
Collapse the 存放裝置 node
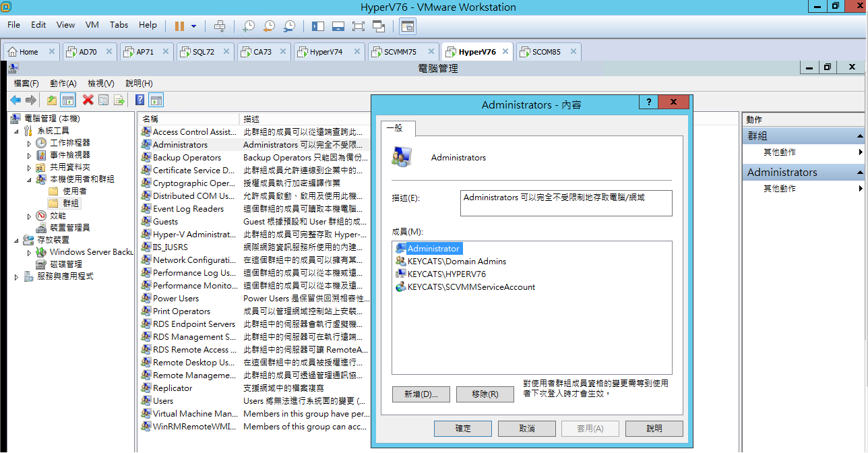pos(16,240)
